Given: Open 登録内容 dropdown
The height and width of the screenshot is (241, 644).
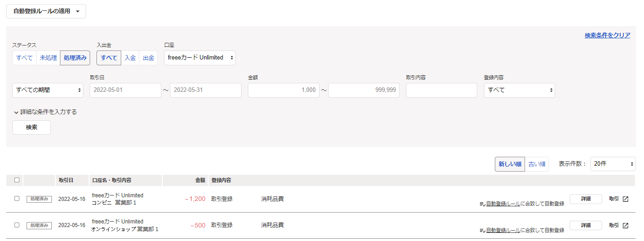Looking at the screenshot, I should coord(520,90).
